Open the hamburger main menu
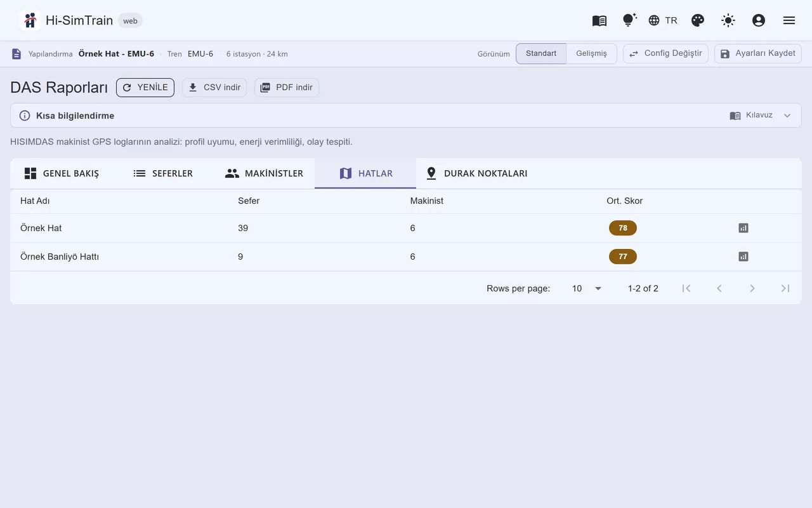 pyautogui.click(x=789, y=20)
